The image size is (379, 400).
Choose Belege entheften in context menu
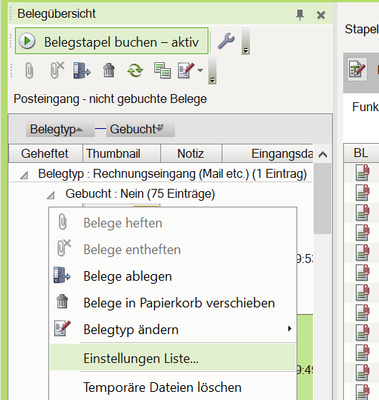173,249
